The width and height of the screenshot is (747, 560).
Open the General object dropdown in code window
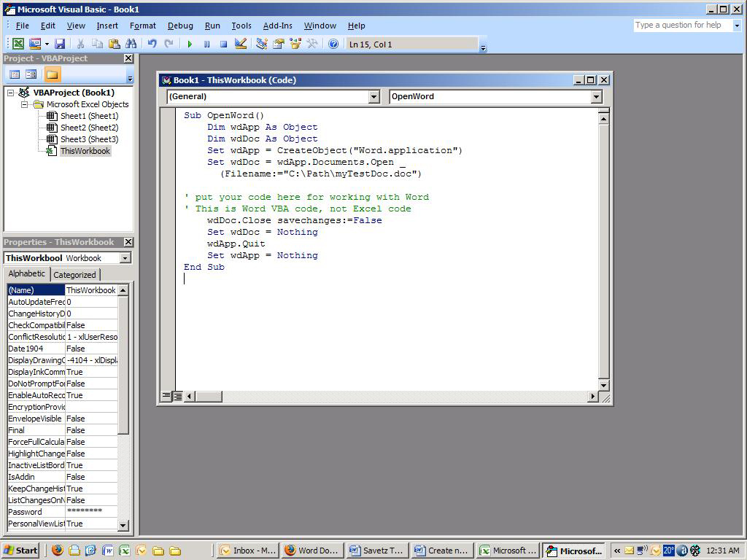pyautogui.click(x=373, y=96)
